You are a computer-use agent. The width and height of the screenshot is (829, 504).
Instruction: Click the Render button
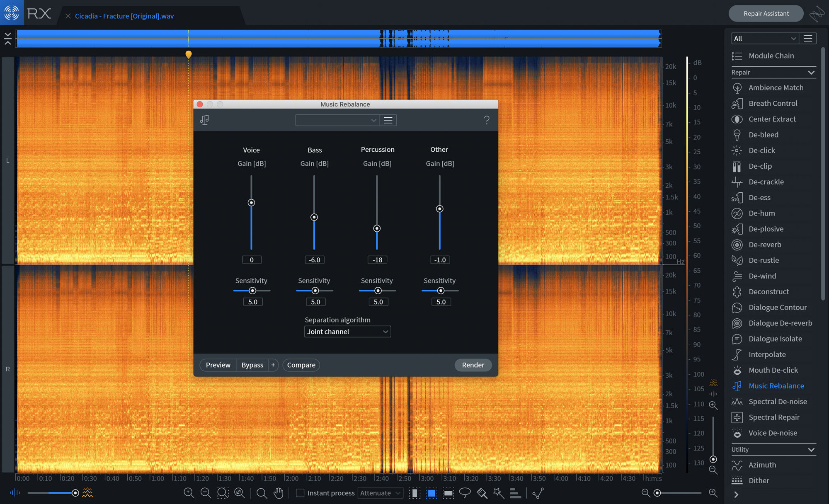pos(473,365)
